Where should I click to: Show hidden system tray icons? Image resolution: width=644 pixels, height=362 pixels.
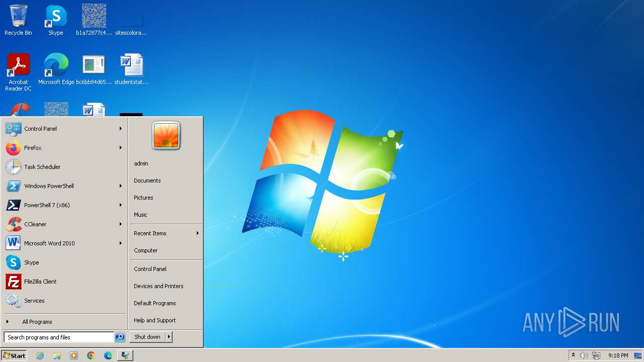click(573, 355)
